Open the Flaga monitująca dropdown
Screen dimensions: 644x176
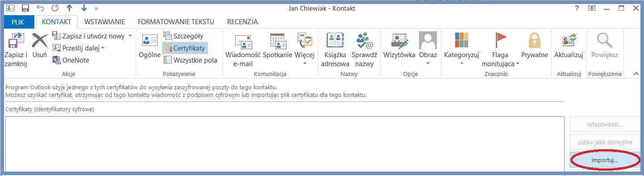500,50
